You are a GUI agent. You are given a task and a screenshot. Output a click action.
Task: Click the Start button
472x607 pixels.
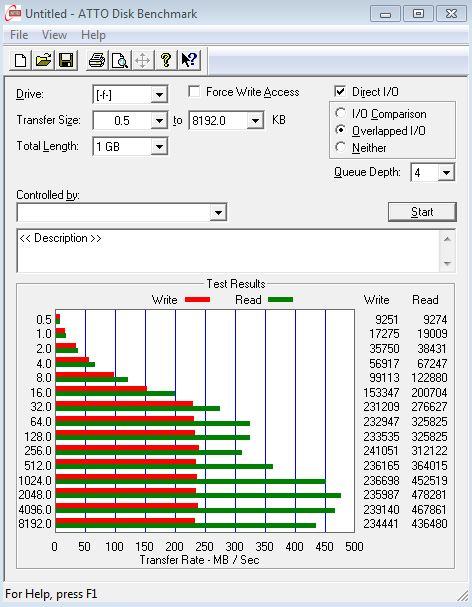422,212
